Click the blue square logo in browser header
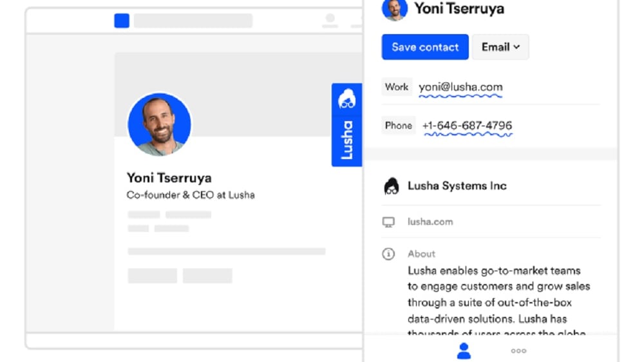This screenshot has height=362, width=644. (x=122, y=21)
